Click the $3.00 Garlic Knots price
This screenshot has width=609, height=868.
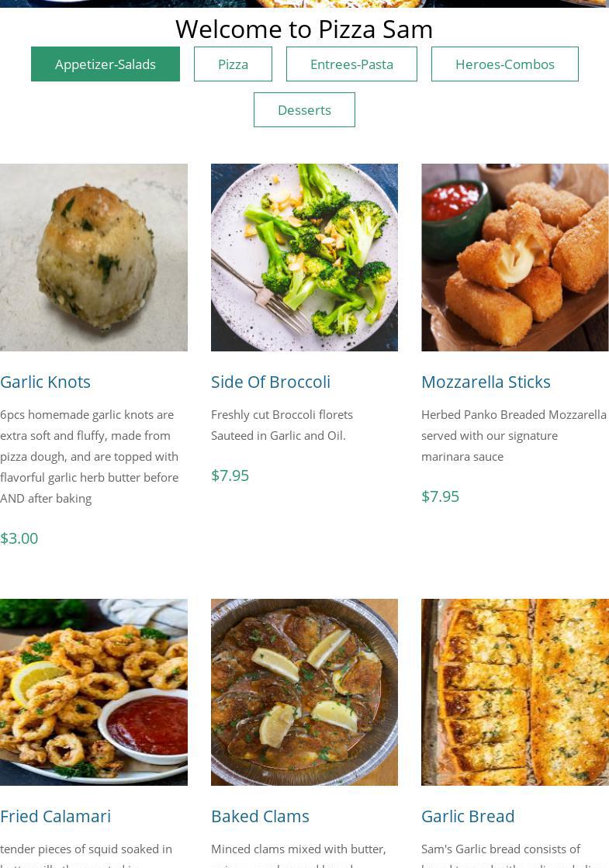click(x=19, y=538)
